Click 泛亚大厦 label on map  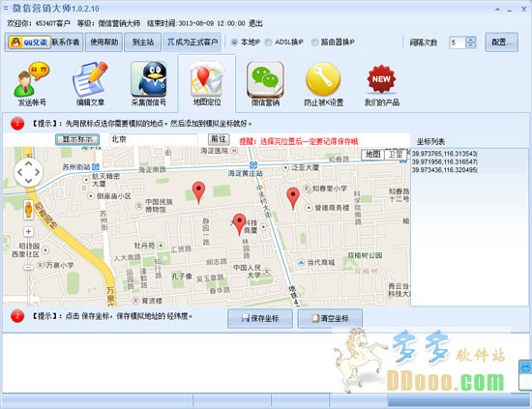click(306, 167)
